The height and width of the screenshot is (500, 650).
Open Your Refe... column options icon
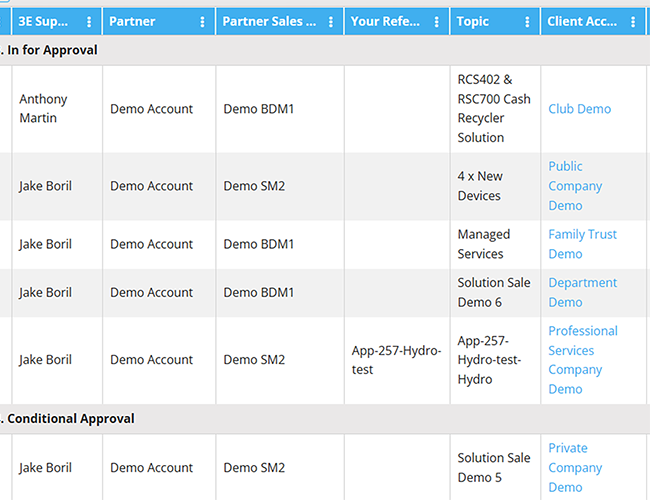pyautogui.click(x=437, y=22)
